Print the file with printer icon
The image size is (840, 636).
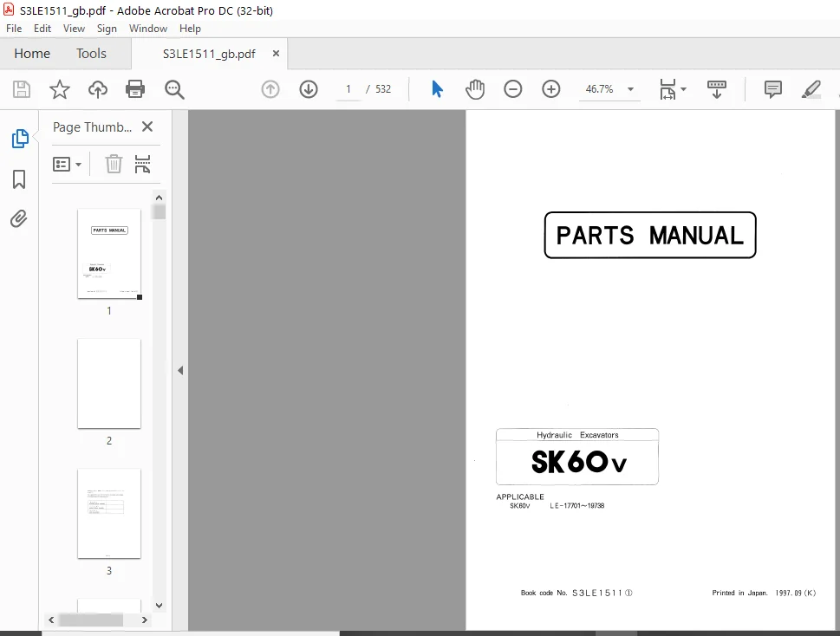tap(135, 89)
